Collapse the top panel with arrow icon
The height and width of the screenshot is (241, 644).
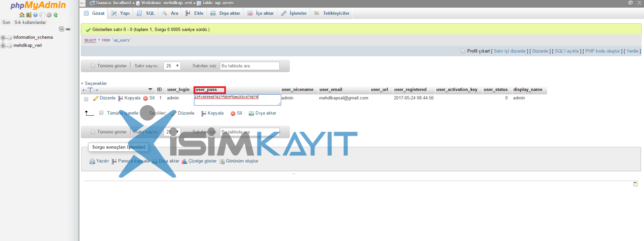639,3
